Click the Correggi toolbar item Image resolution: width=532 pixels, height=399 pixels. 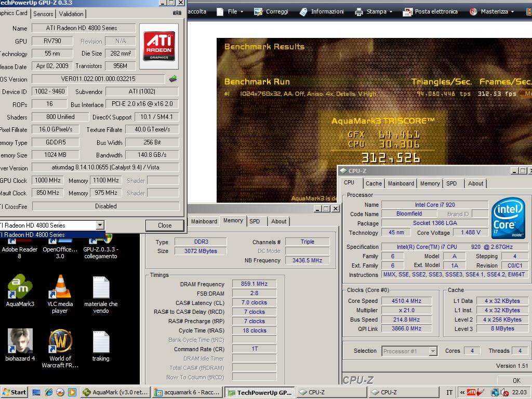[271, 11]
